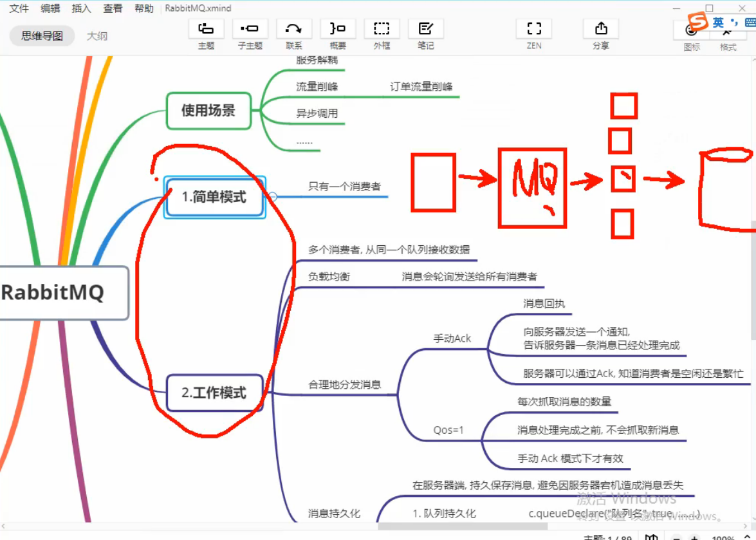Attach a 笔记 (note) to topic

(425, 33)
